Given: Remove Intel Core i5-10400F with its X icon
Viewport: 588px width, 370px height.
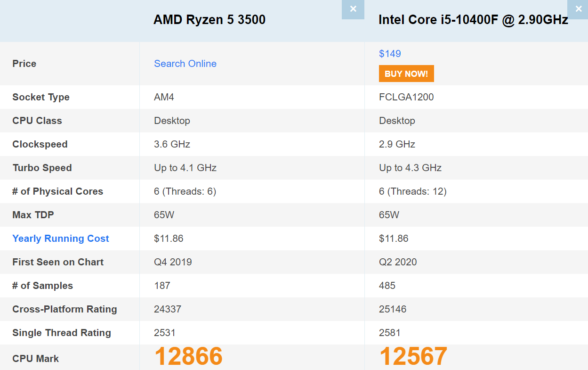Looking at the screenshot, I should pyautogui.click(x=578, y=9).
